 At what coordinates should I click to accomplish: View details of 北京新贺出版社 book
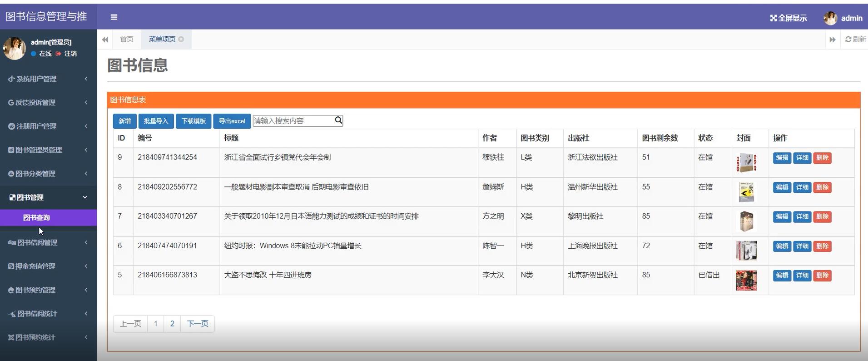[802, 276]
